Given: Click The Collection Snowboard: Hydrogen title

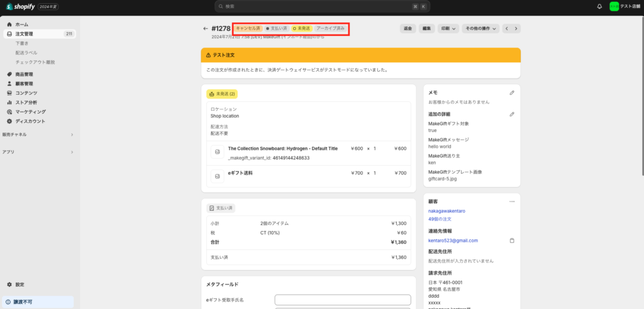Looking at the screenshot, I should [x=282, y=149].
